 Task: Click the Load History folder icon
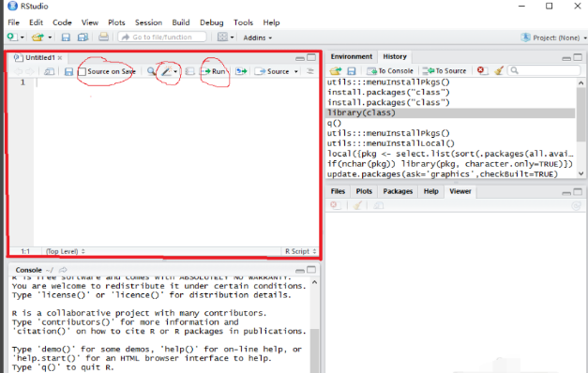(336, 71)
